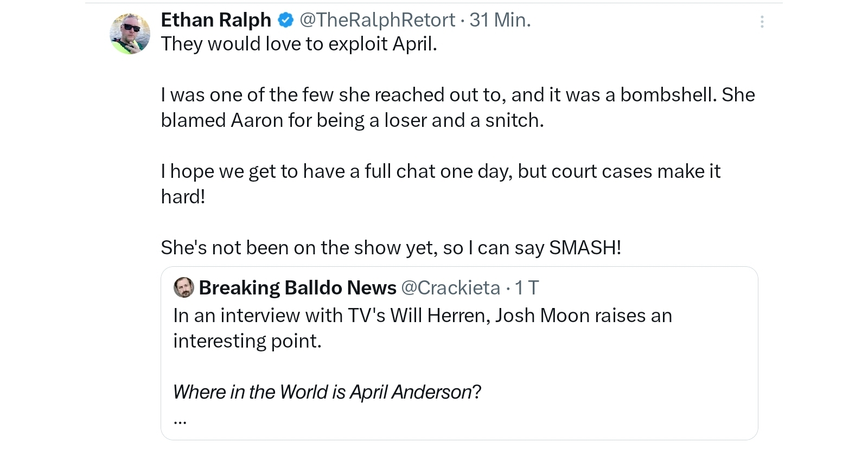
Task: Click the Will Herren interview text
Action: tap(422, 316)
